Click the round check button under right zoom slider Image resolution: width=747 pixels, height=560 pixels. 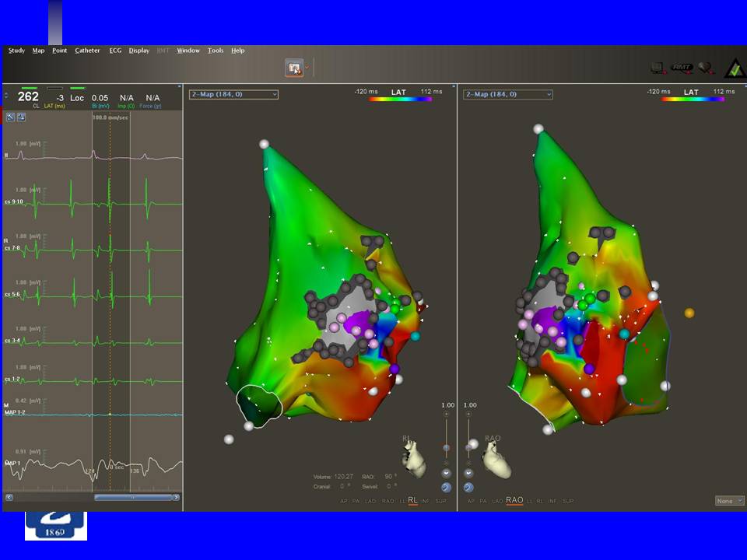(468, 488)
